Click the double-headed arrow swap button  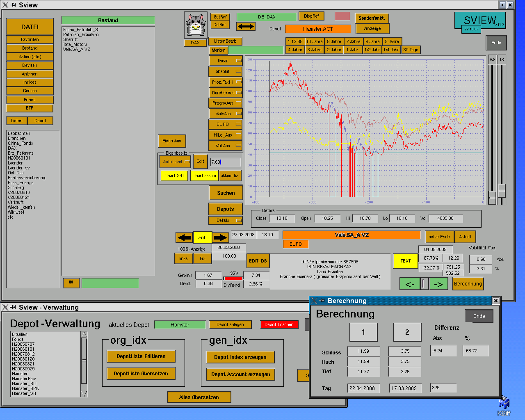click(x=246, y=26)
